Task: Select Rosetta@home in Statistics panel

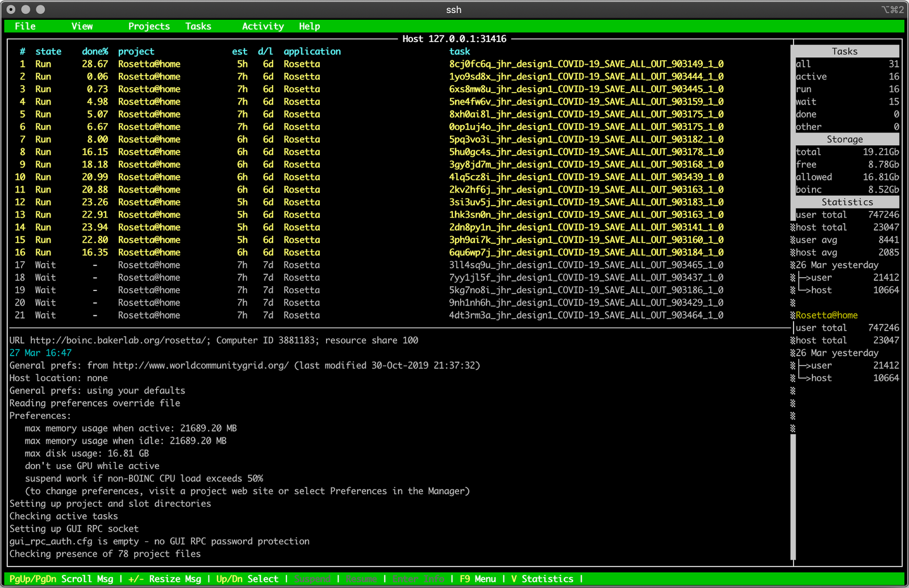Action: click(x=826, y=315)
